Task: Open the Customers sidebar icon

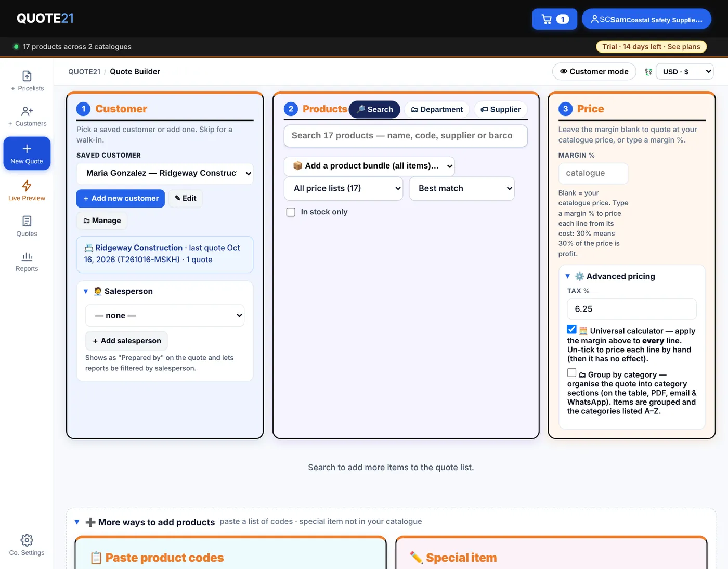Action: coord(27,116)
